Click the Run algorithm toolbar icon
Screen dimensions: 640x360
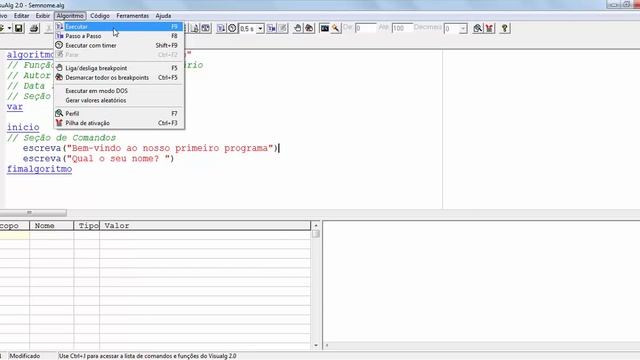221,28
